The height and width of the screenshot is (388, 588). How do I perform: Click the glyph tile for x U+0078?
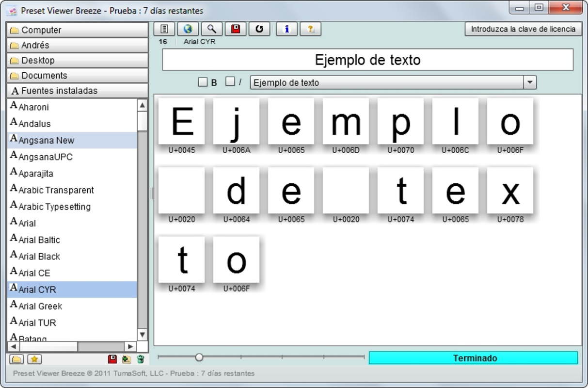510,191
